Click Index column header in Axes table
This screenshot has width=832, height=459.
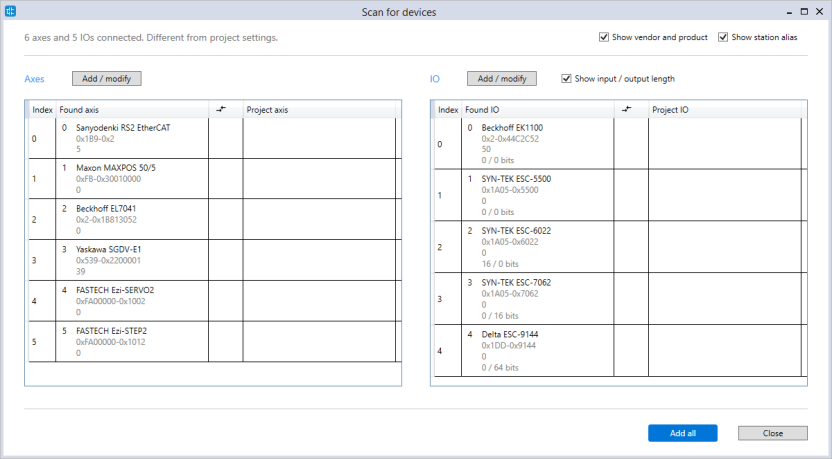(42, 110)
